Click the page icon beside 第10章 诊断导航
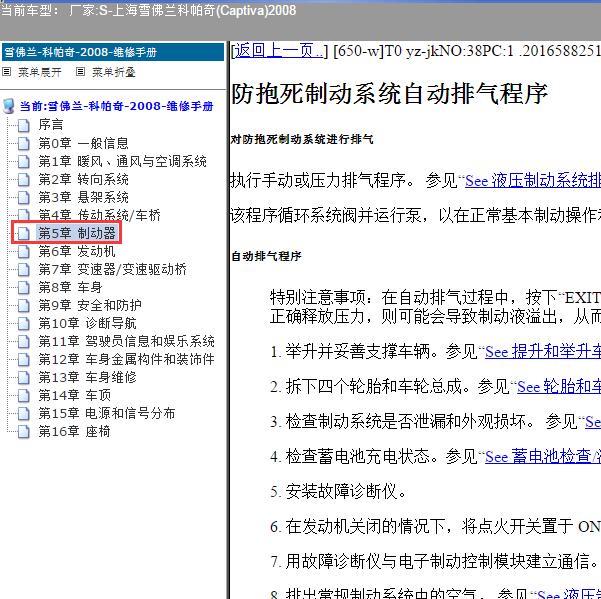Viewport: 601px width, 599px height. click(x=24, y=323)
